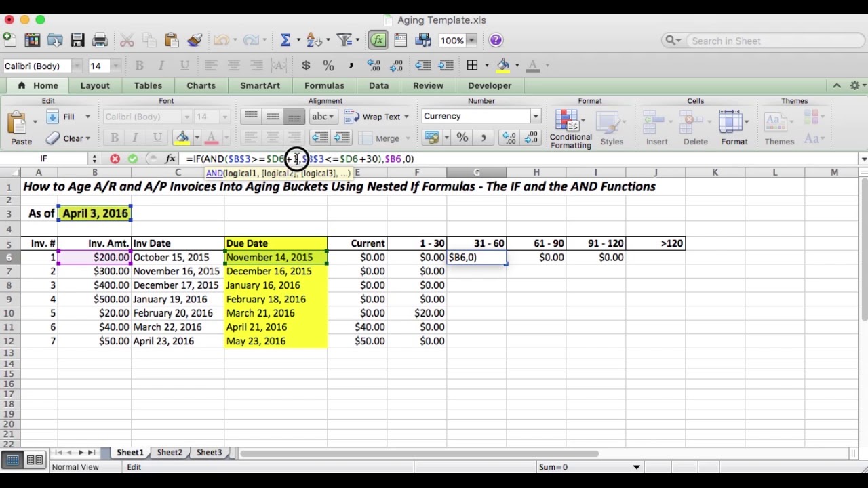Apply currency dollar format in top toolbar
Image resolution: width=868 pixels, height=488 pixels.
pos(306,66)
